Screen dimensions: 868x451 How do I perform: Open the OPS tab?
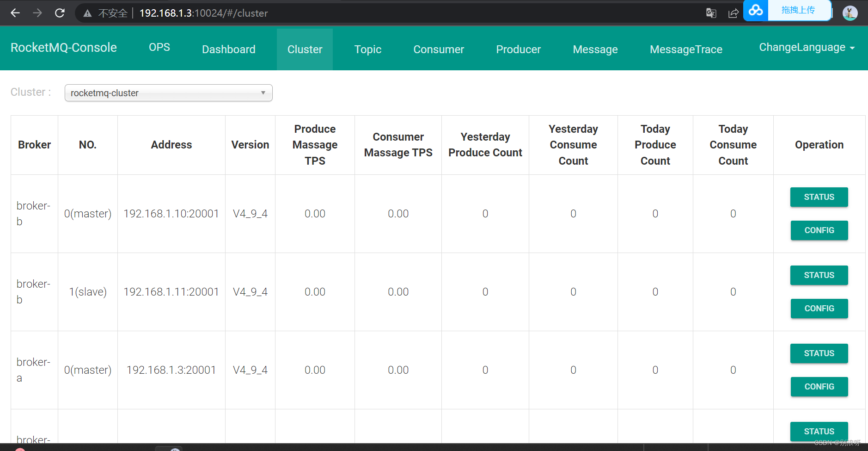pos(159,47)
